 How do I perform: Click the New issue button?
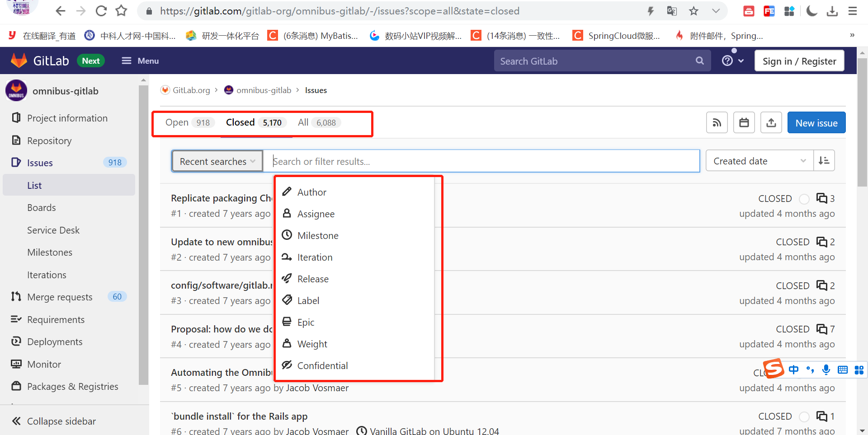pos(816,122)
